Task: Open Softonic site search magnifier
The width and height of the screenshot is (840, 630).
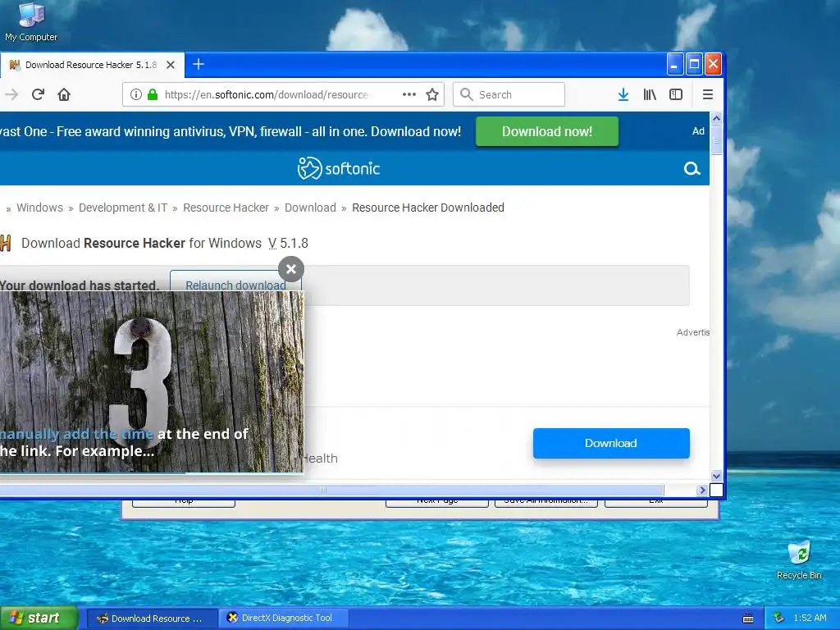Action: point(692,169)
